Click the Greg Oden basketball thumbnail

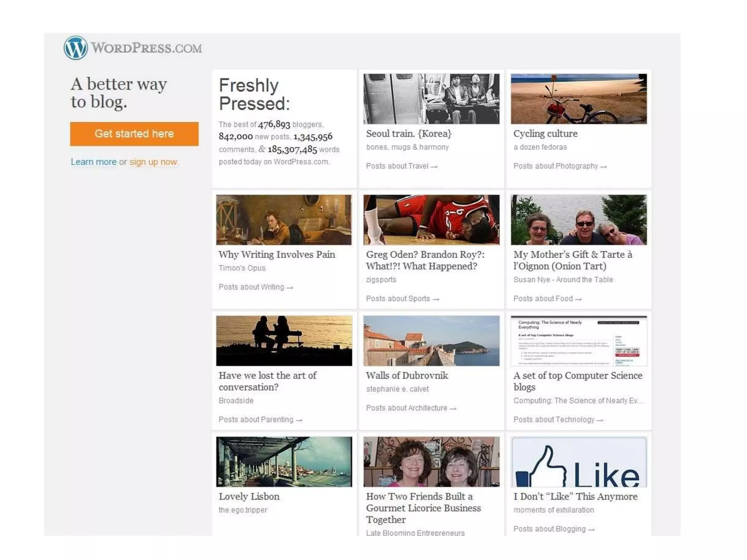[x=431, y=219]
